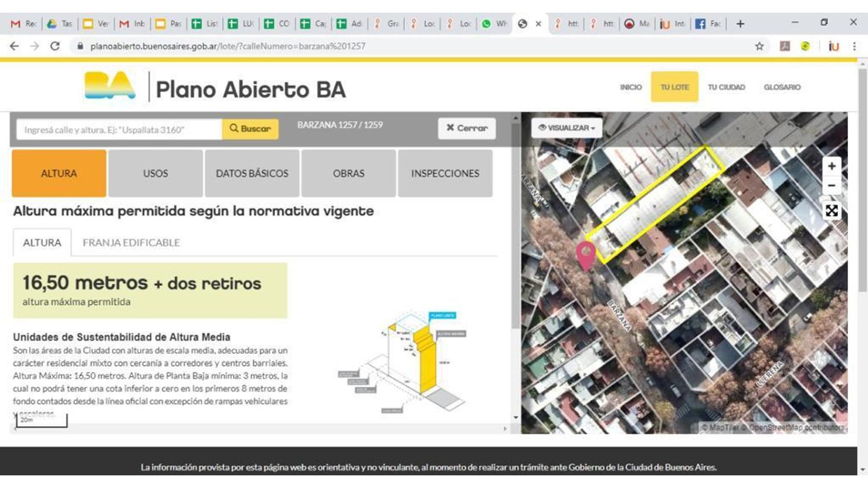Switch to the Sheets LU tab
Screen dimensions: 868x488
pos(241,24)
